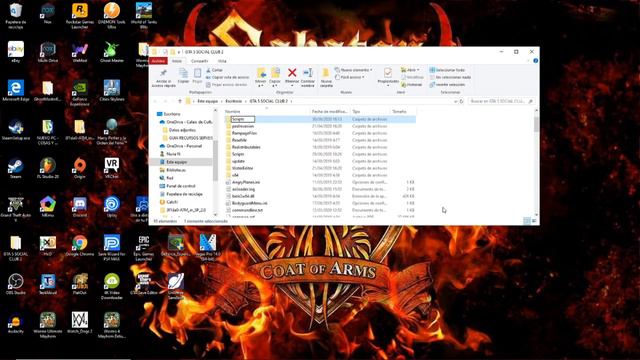
Task: Click the folder name edit box
Action: point(242,119)
